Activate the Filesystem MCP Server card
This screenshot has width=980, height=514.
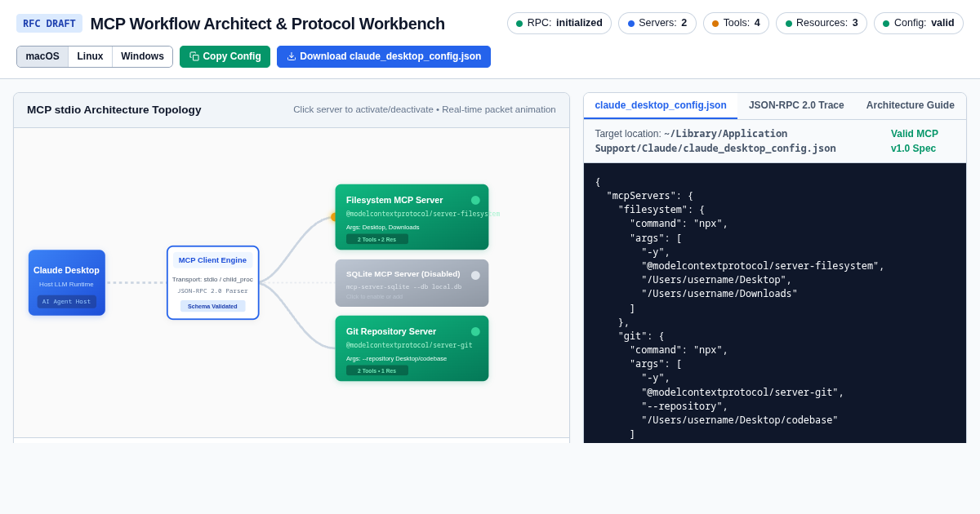(412, 217)
